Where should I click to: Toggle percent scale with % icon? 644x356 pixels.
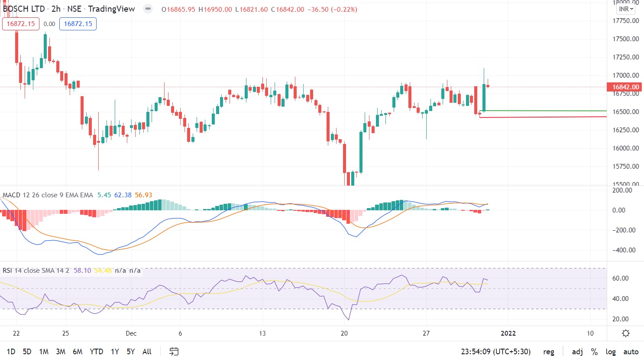coord(594,352)
